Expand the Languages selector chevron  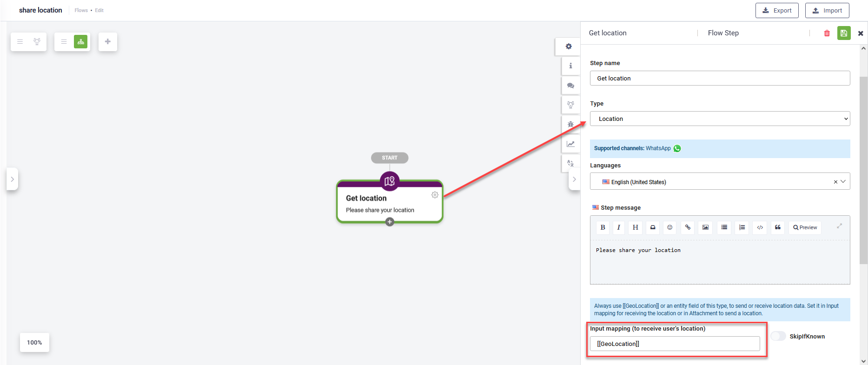coord(843,182)
